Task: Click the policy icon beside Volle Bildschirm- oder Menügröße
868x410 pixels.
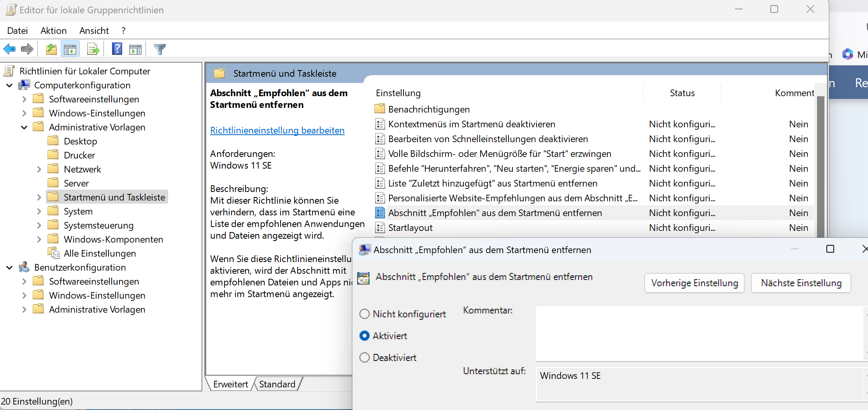Action: click(x=380, y=153)
